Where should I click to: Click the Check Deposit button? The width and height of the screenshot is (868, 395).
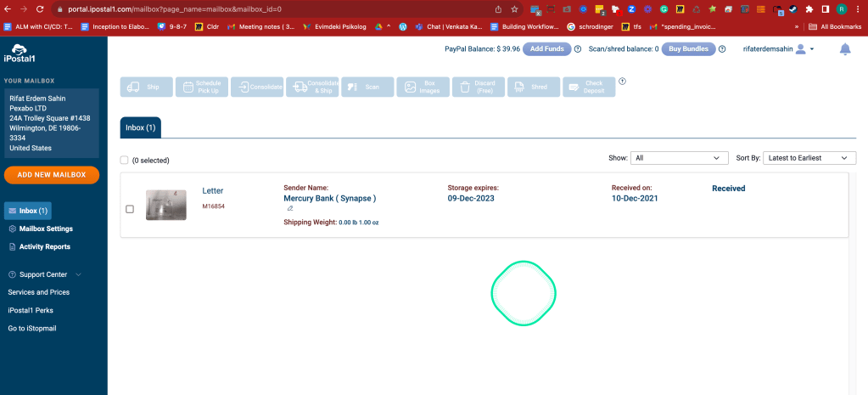[589, 87]
